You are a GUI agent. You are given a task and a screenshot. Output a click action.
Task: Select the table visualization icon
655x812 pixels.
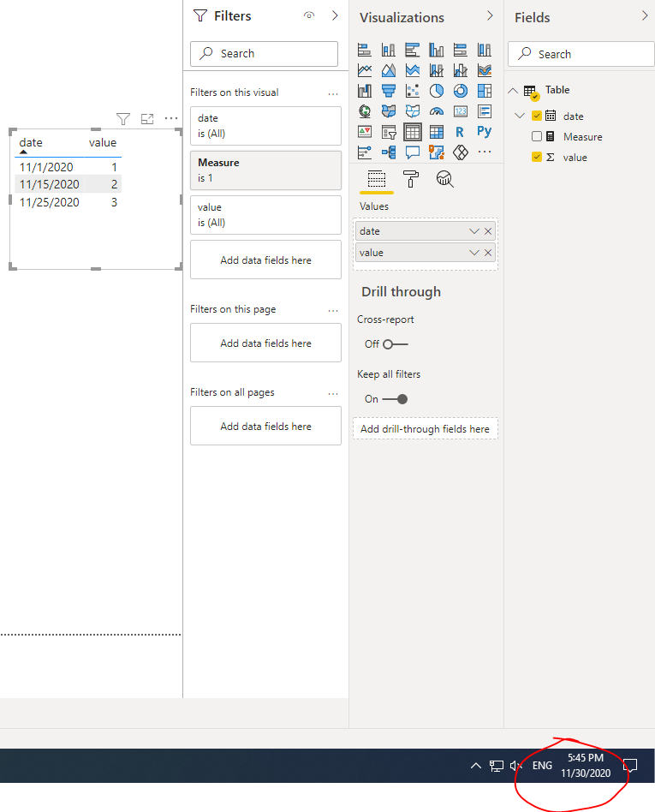tap(413, 132)
